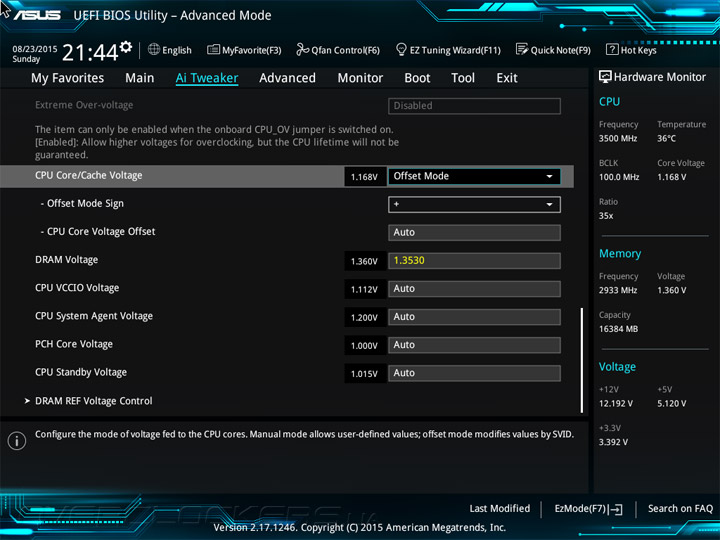Click DRAM Voltage 1.3530 field
The width and height of the screenshot is (720, 540).
(x=474, y=261)
